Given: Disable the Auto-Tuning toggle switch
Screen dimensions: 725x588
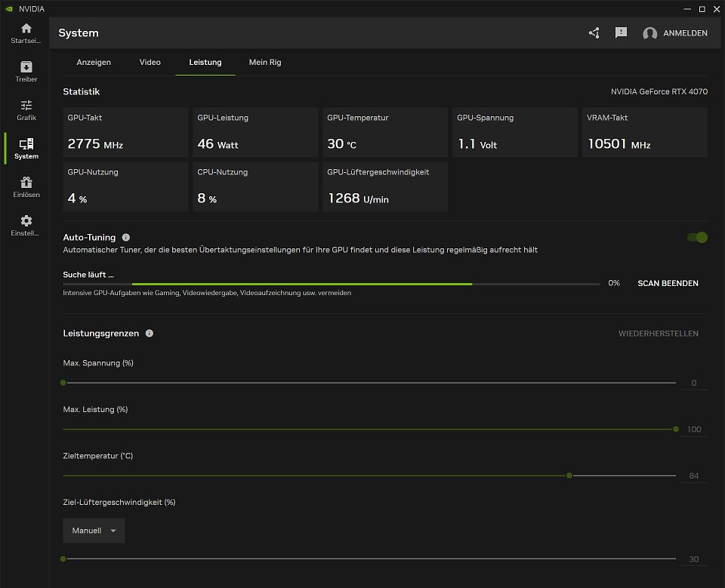Looking at the screenshot, I should tap(697, 237).
